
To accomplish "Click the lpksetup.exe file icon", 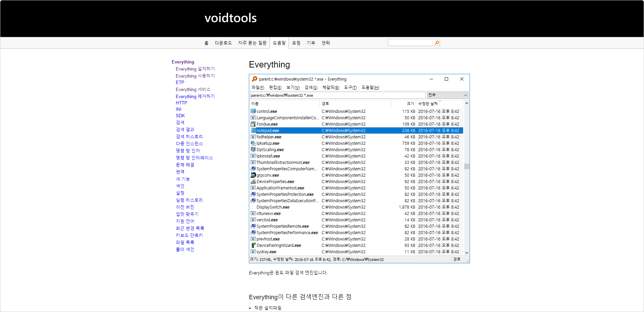I will (x=253, y=143).
